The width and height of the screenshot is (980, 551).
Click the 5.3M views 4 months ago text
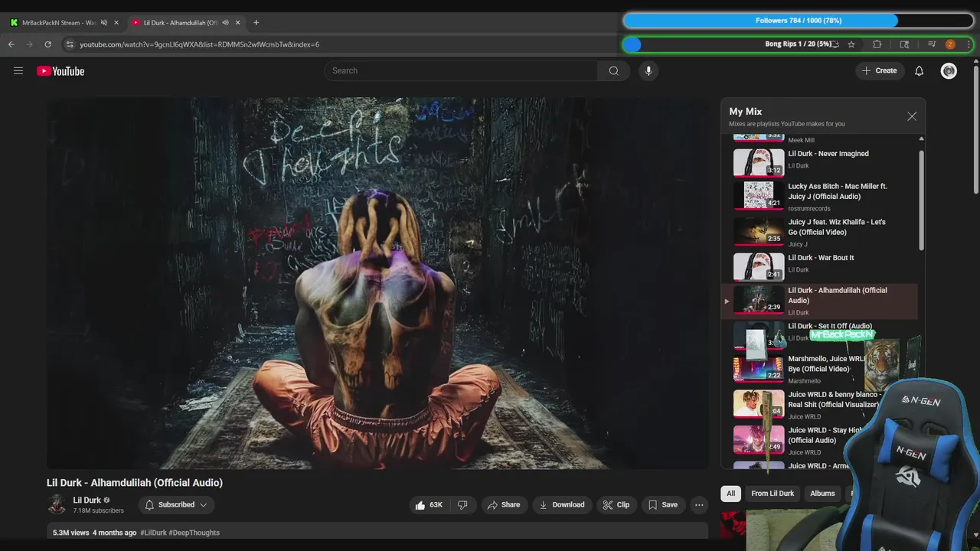pos(94,533)
